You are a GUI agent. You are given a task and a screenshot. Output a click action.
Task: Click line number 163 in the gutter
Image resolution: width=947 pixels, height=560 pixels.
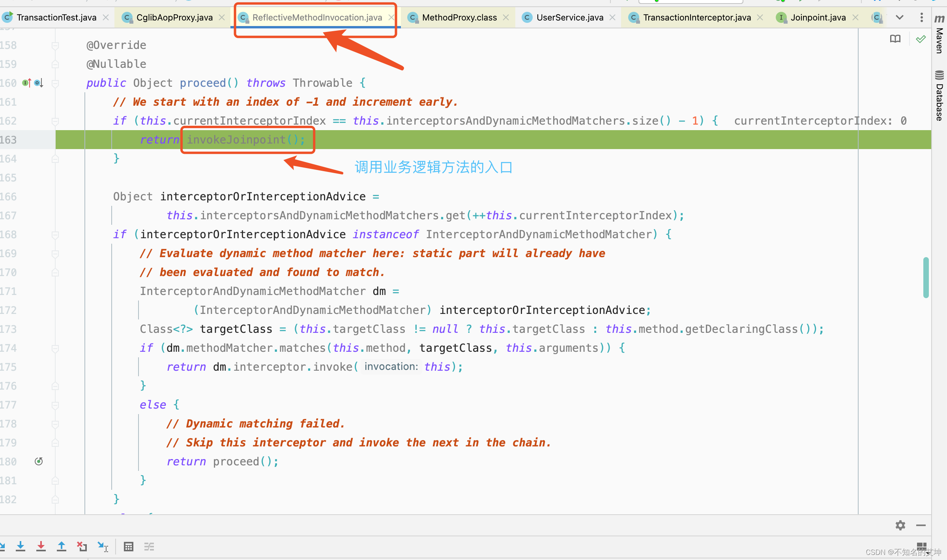[x=8, y=140]
